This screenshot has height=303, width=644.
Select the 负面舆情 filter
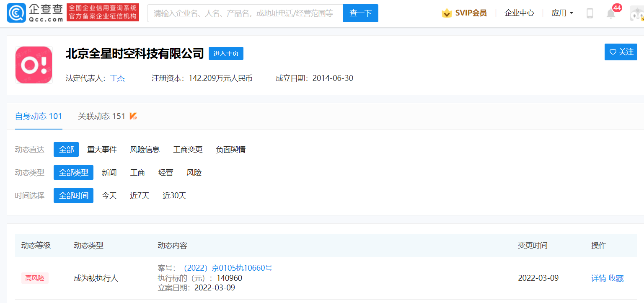tap(231, 149)
